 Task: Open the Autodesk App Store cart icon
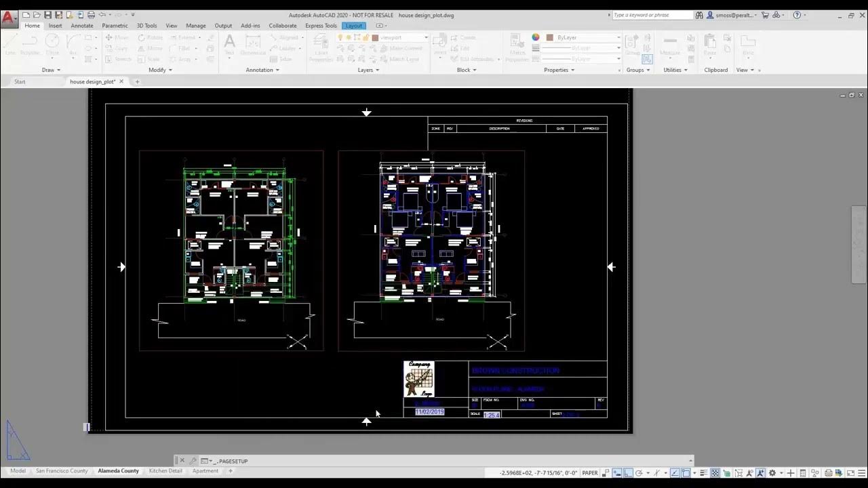pyautogui.click(x=765, y=15)
